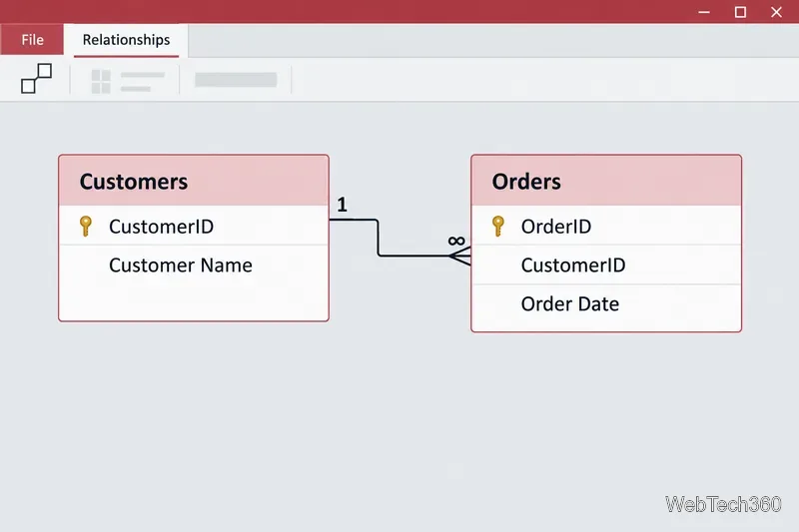This screenshot has width=799, height=532.
Task: Select the Orders table header
Action: 606,181
